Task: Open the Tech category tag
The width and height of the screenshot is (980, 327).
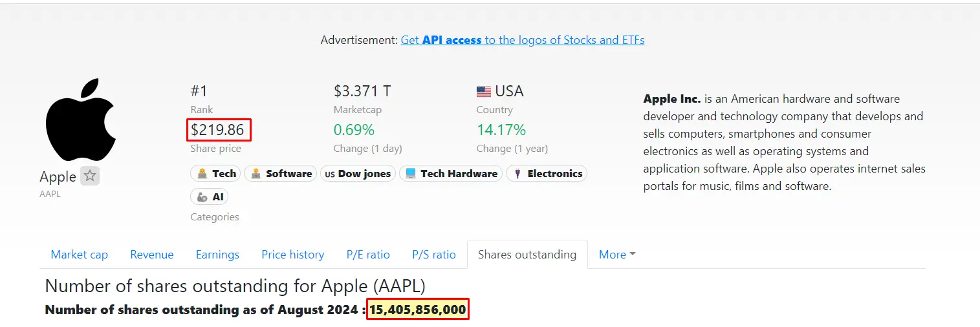Action: click(x=215, y=173)
